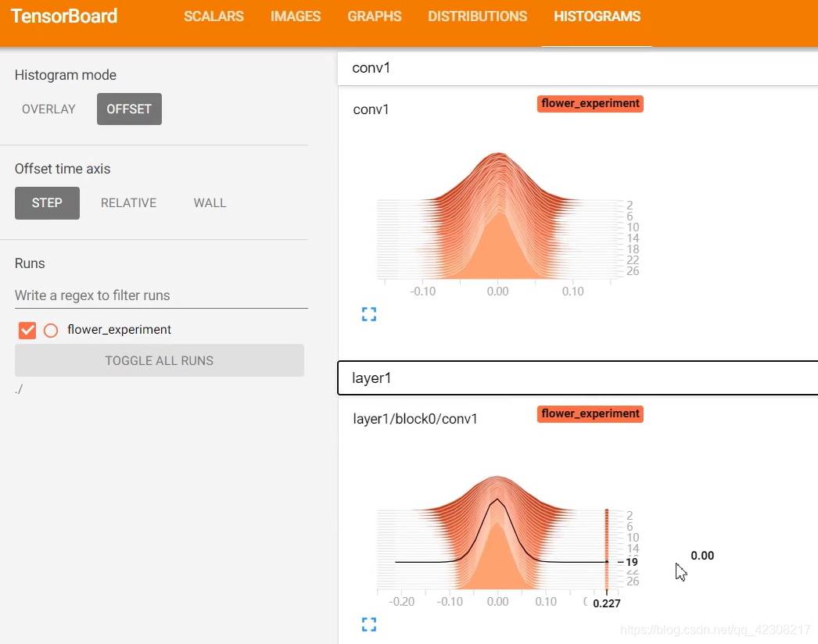Set offset time axis to WALL

pyautogui.click(x=210, y=203)
